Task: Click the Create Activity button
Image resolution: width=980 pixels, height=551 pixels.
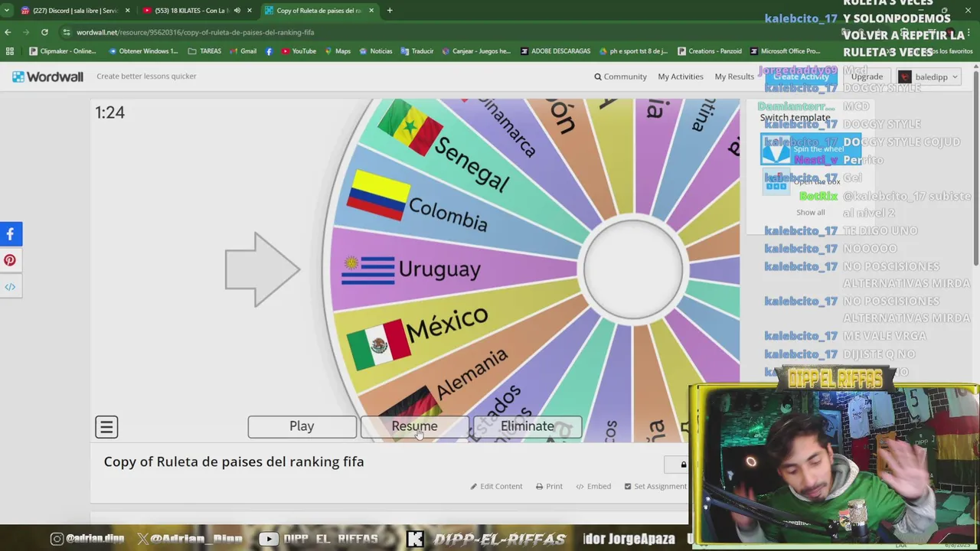Action: tap(801, 77)
